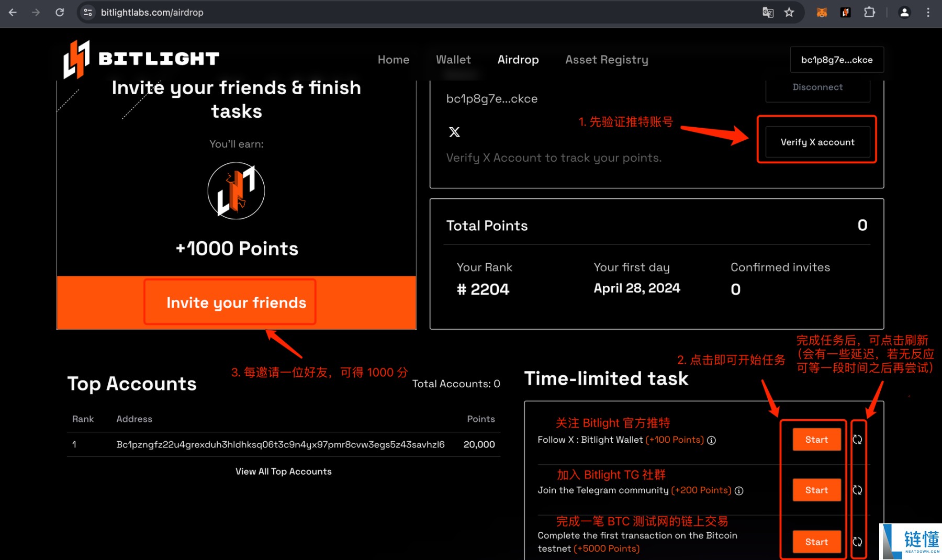Image resolution: width=942 pixels, height=560 pixels.
Task: Click the X (Twitter) logo icon
Action: [x=454, y=132]
